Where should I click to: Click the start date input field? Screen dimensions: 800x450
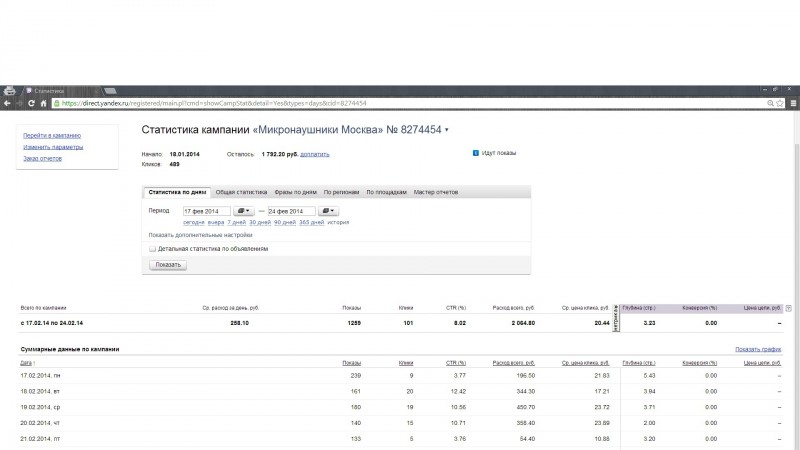pos(207,211)
